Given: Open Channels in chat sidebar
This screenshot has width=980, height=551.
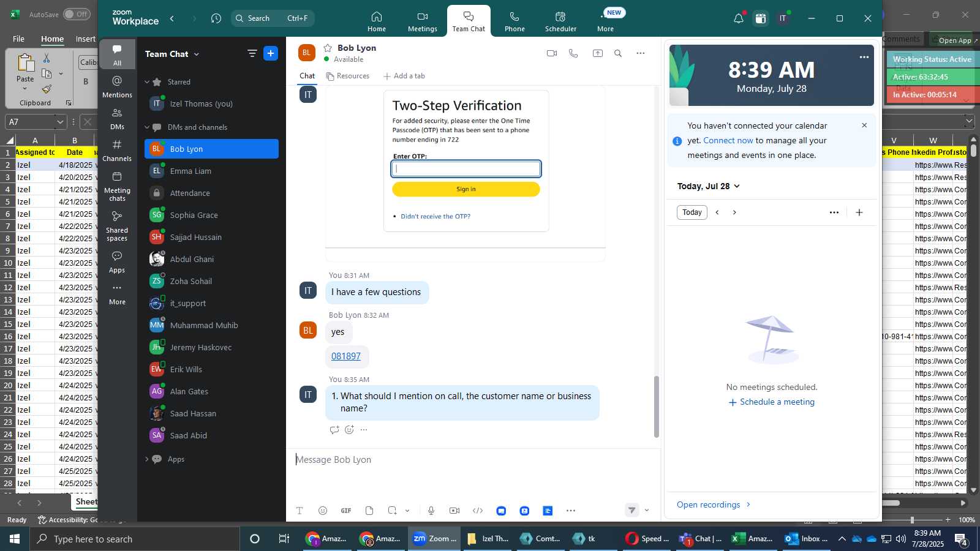Looking at the screenshot, I should (x=117, y=151).
